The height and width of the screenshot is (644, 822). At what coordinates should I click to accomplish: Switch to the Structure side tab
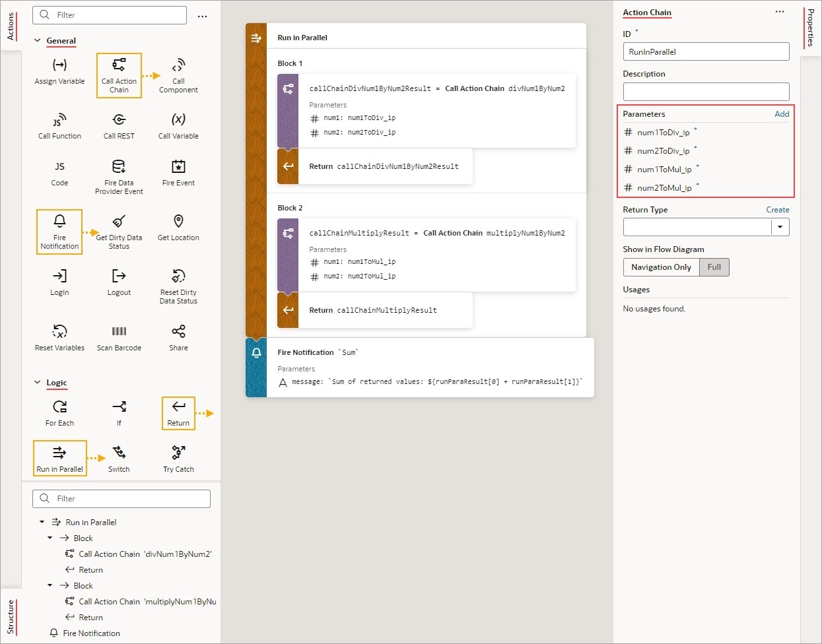pyautogui.click(x=11, y=617)
